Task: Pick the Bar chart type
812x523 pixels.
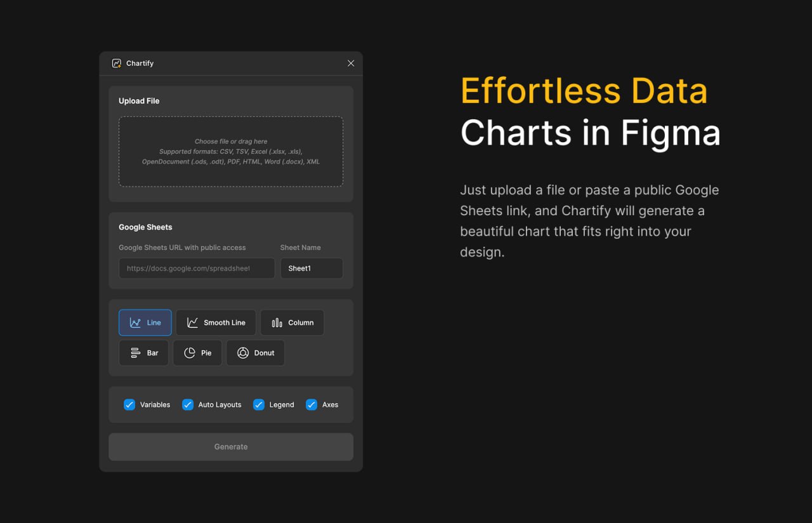Action: (x=144, y=353)
